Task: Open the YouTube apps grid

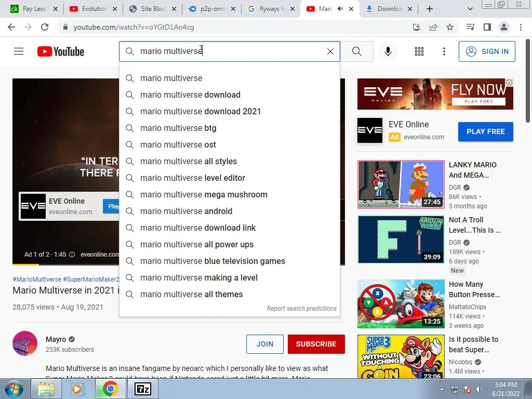Action: coord(419,51)
